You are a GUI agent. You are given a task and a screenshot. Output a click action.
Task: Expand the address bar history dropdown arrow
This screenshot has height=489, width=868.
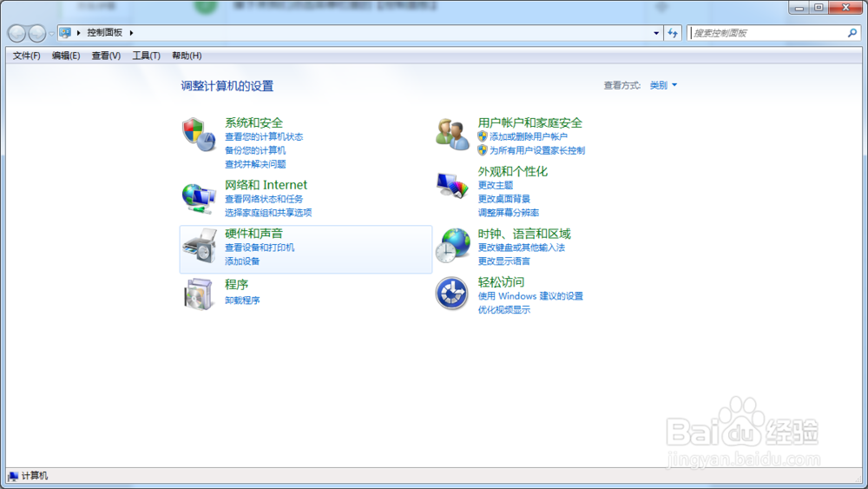point(656,33)
